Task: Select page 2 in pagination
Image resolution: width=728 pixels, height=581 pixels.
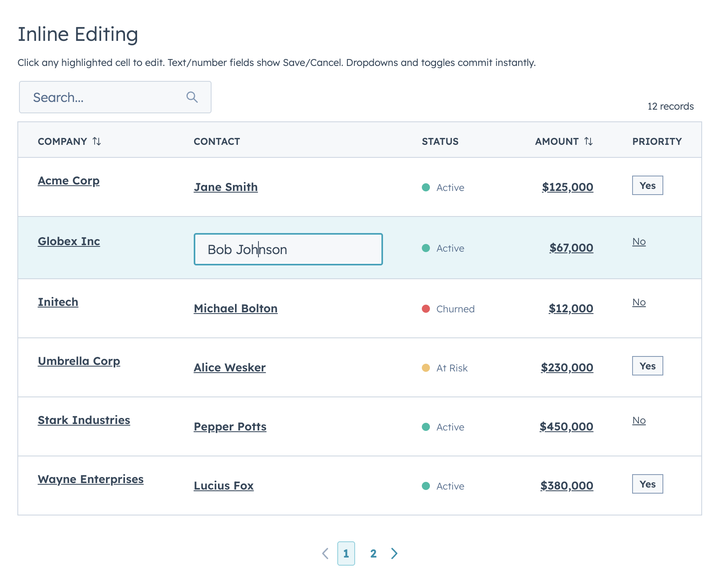Action: [373, 553]
